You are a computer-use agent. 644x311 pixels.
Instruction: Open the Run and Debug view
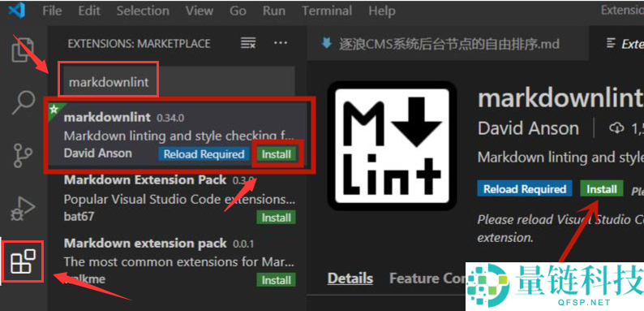(x=24, y=209)
